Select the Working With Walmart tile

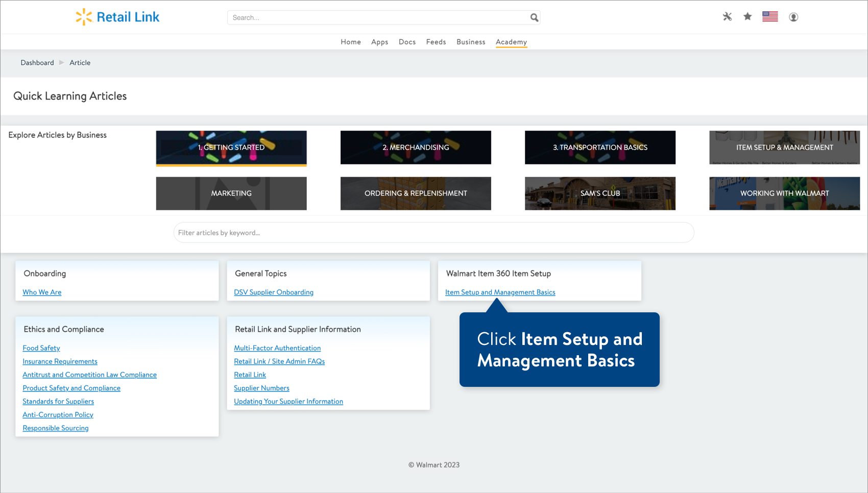[784, 193]
